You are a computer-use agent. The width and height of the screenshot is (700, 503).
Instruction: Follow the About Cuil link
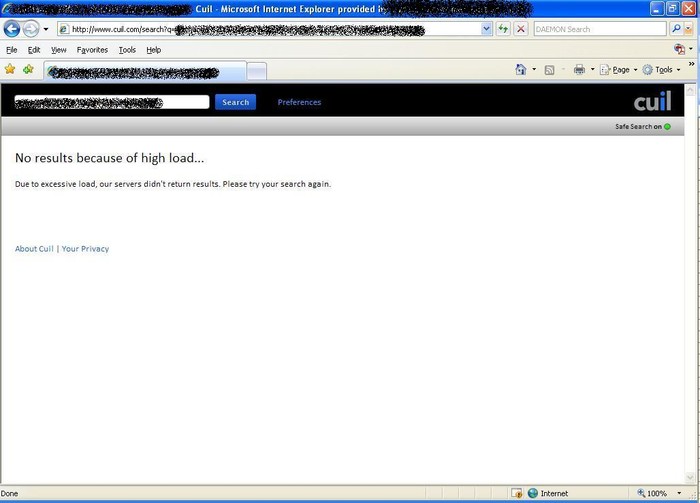[34, 249]
